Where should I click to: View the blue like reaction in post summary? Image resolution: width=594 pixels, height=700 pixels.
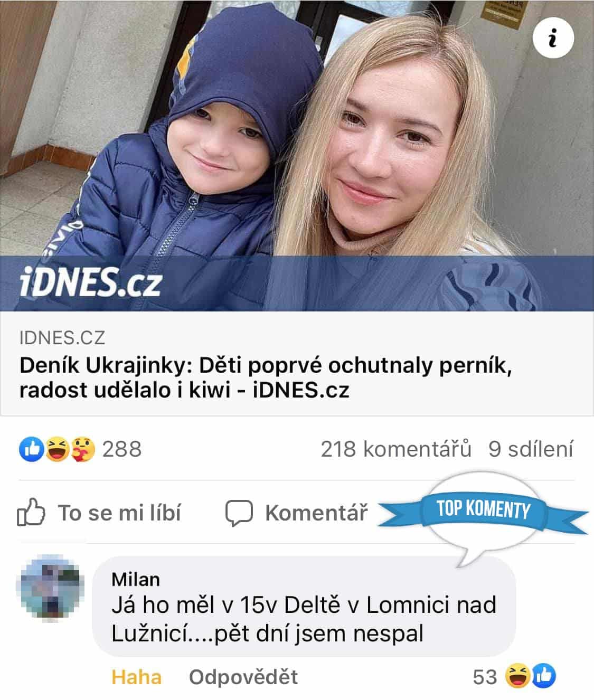coord(29,449)
